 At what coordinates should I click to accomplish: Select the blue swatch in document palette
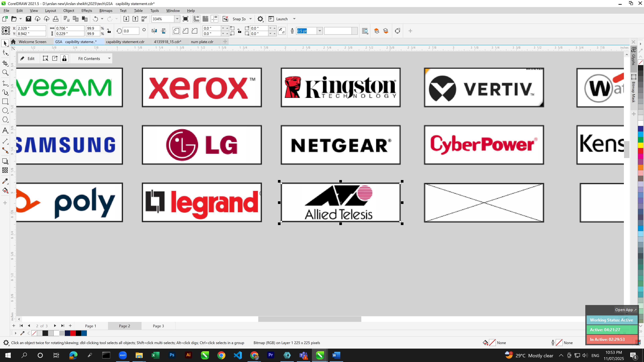coord(84,333)
